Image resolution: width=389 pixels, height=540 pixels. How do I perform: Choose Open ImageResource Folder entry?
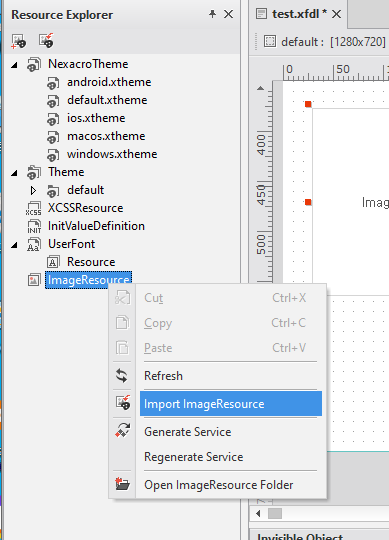tap(231, 485)
